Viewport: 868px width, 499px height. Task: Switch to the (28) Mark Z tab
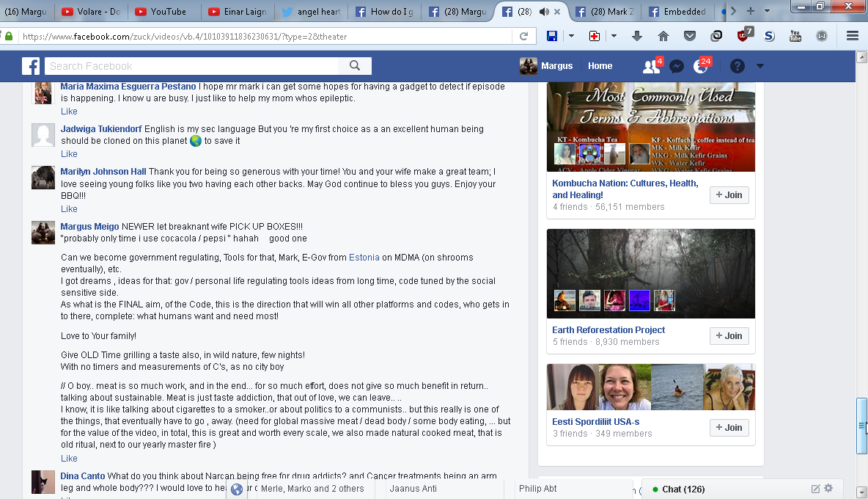[x=605, y=11]
